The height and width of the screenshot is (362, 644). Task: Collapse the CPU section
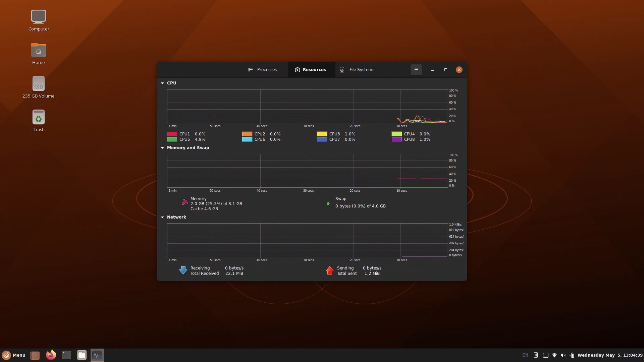tap(162, 83)
